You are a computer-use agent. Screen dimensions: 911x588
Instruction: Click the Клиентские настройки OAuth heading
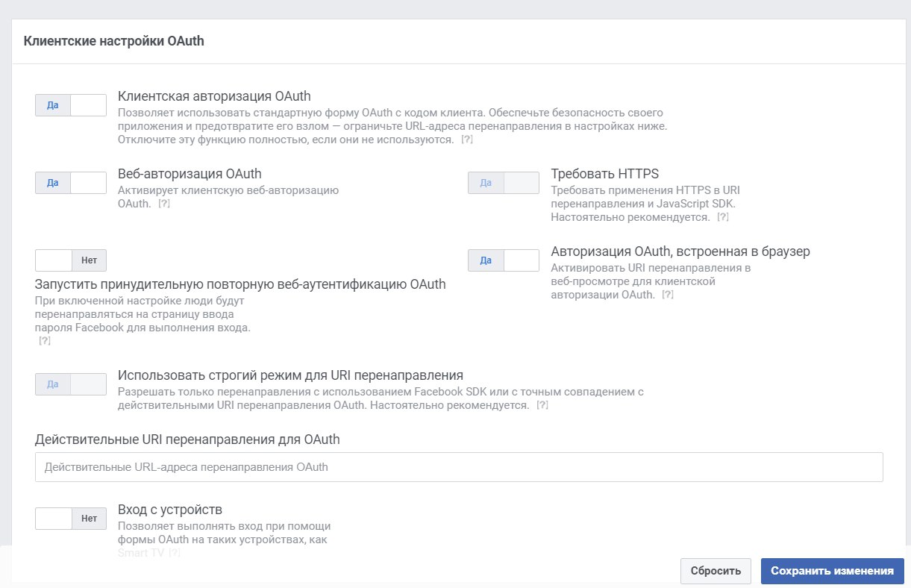click(113, 41)
